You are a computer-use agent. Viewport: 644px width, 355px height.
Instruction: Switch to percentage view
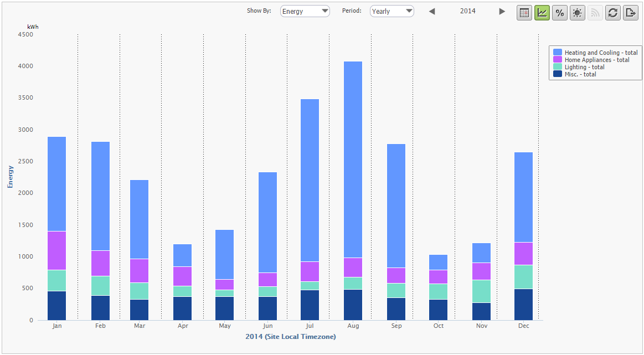pyautogui.click(x=560, y=13)
